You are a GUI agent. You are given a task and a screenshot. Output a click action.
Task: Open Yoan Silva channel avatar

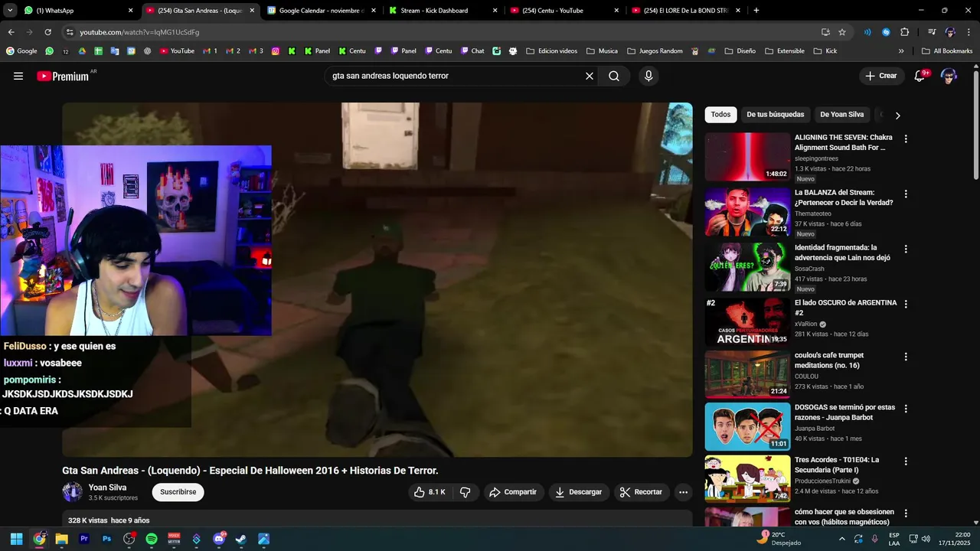click(72, 492)
